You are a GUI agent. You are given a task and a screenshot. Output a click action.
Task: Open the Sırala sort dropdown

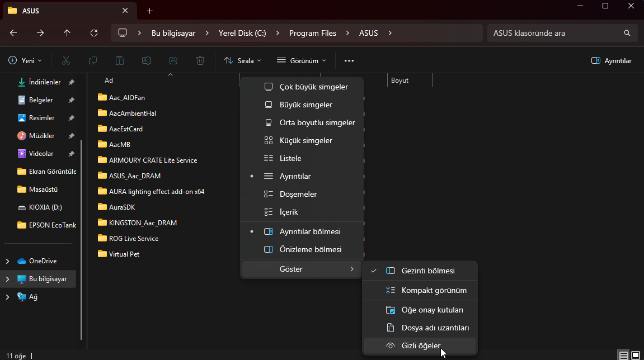click(x=242, y=60)
